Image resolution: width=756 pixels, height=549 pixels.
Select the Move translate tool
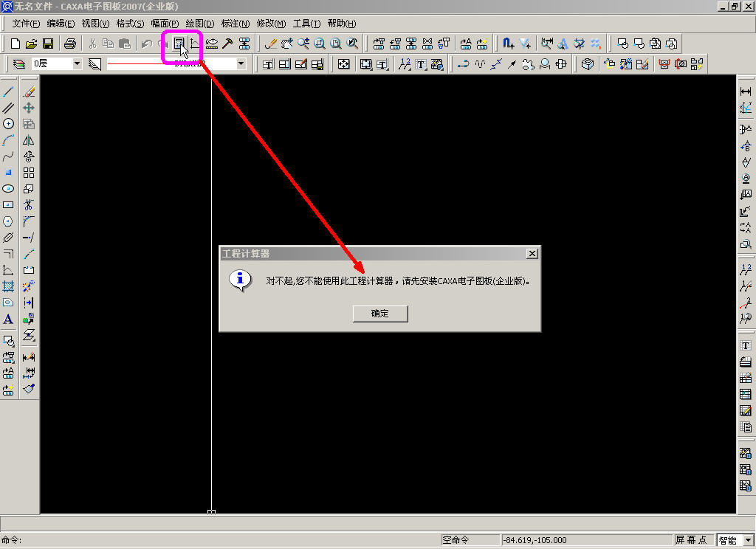tap(29, 108)
